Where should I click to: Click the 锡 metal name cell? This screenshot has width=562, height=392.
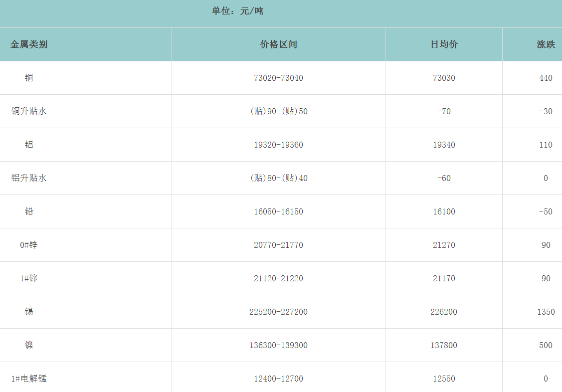click(x=29, y=312)
